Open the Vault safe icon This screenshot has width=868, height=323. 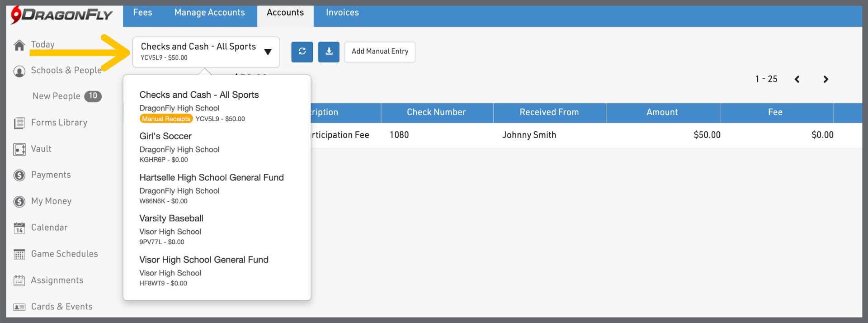[19, 149]
